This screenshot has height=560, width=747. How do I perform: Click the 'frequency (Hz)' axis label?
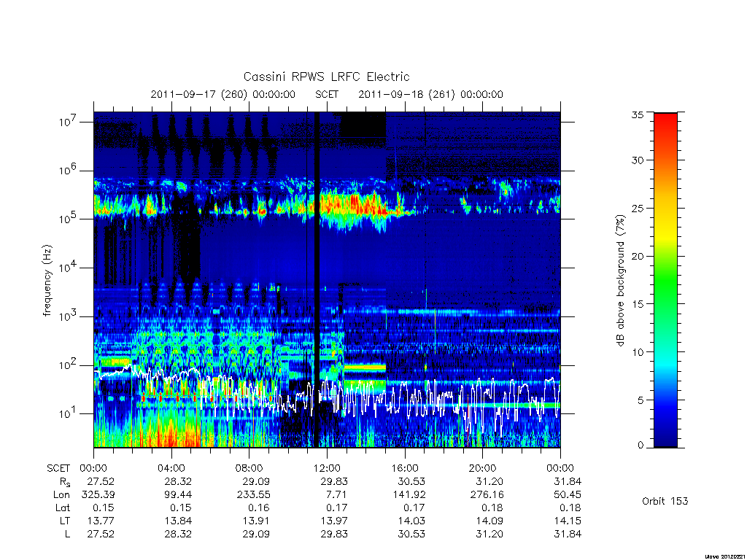(x=47, y=281)
